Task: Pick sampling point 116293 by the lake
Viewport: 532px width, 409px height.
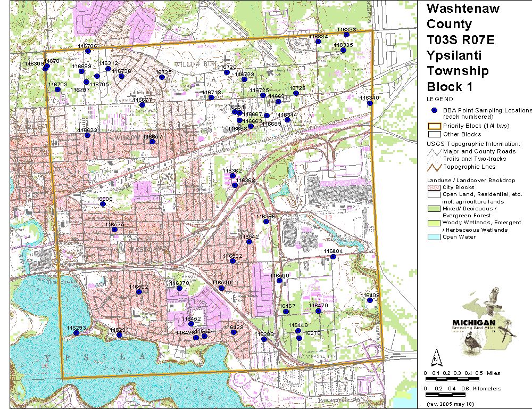Action: (x=76, y=333)
